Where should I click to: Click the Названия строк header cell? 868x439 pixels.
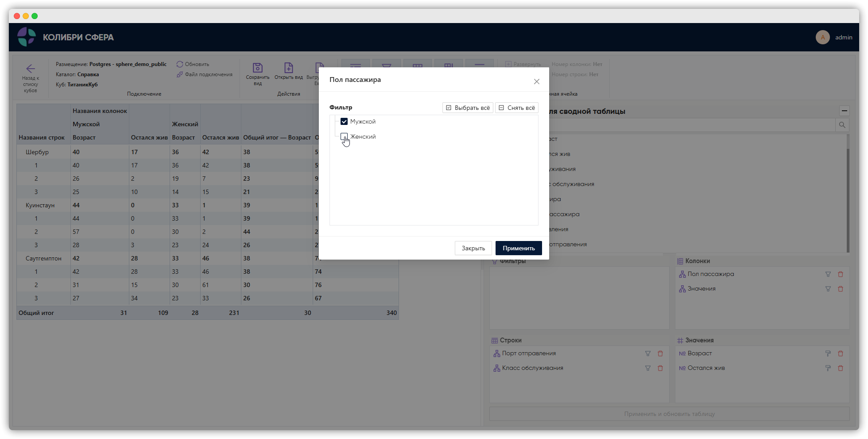(x=42, y=137)
